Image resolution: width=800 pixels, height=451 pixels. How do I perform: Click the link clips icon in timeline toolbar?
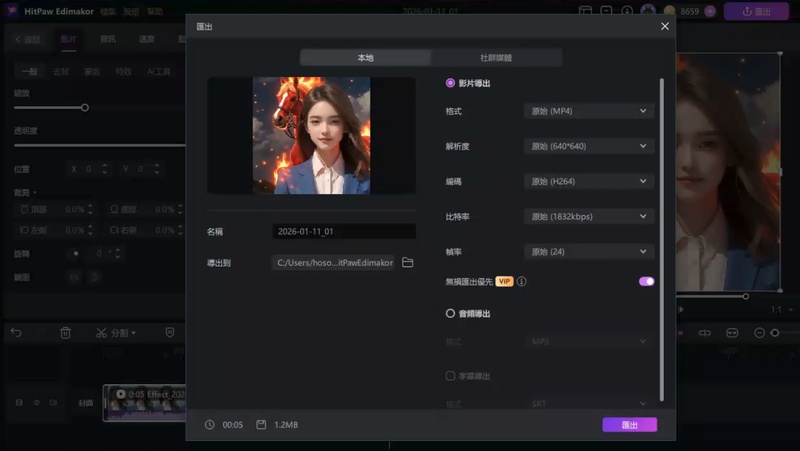pyautogui.click(x=705, y=333)
